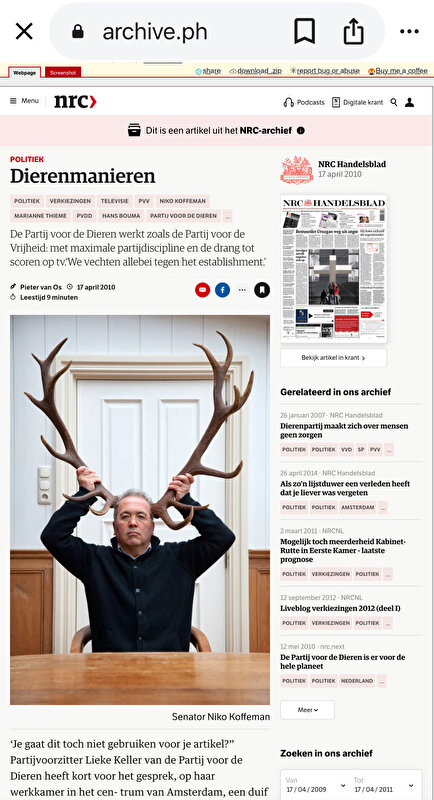Click the NRC archive info icon
Viewport: 434px width, 800px height.
301,130
